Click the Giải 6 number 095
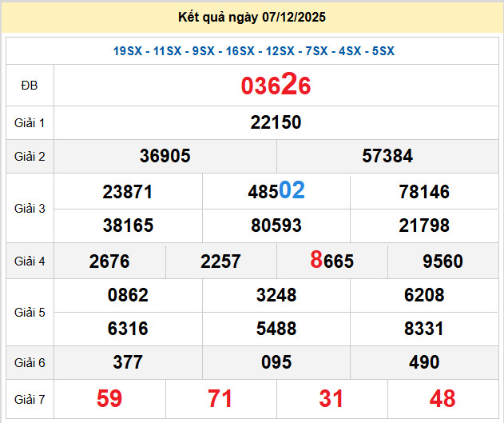The height and width of the screenshot is (423, 504). click(x=276, y=362)
